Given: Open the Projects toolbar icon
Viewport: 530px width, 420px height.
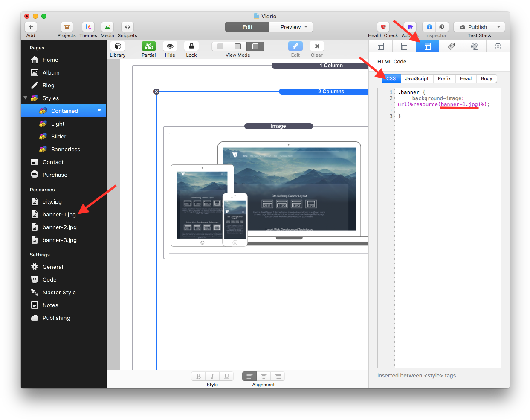Looking at the screenshot, I should [x=67, y=27].
